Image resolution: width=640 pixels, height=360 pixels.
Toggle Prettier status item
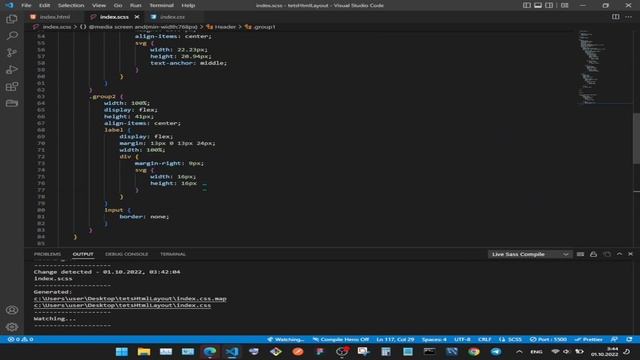(x=588, y=340)
